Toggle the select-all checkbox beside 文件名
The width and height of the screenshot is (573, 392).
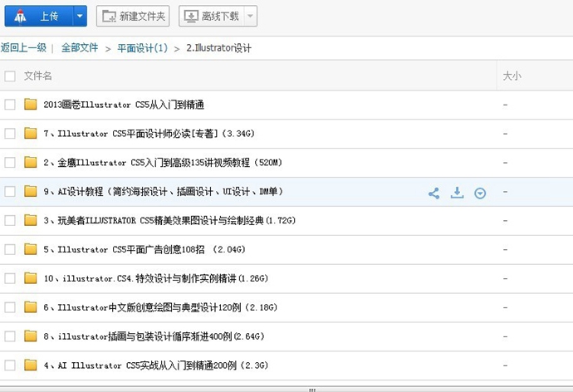pos(10,76)
